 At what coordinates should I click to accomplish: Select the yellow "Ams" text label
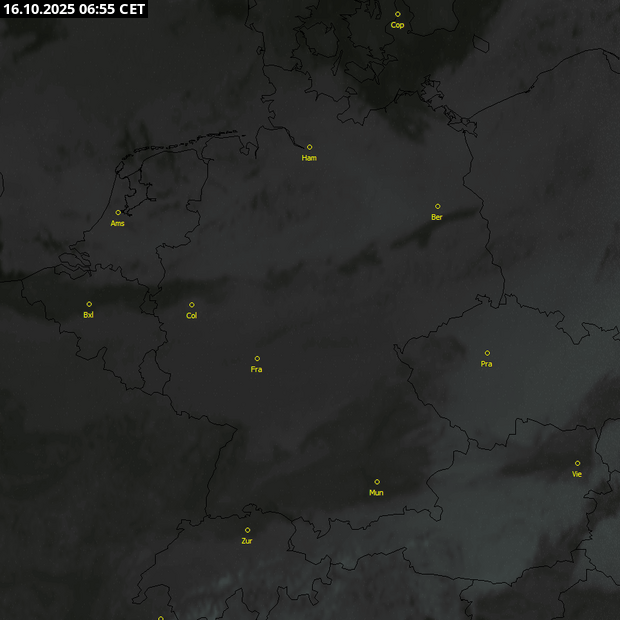click(118, 223)
